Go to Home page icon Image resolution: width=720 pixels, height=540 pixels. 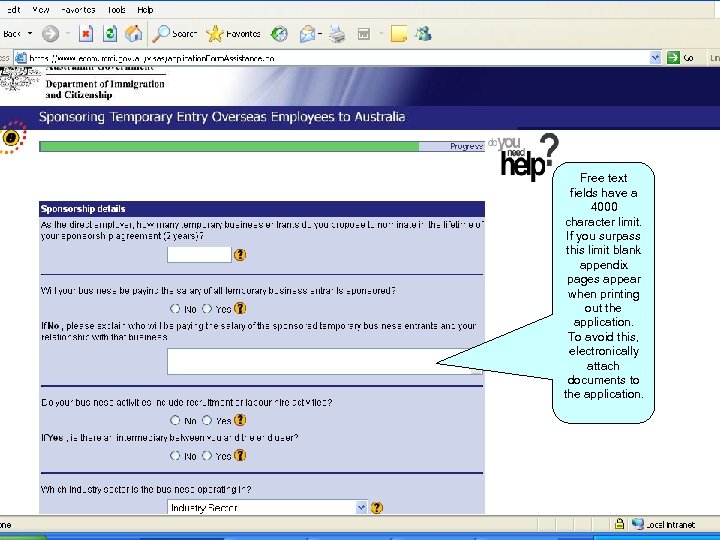(x=134, y=34)
